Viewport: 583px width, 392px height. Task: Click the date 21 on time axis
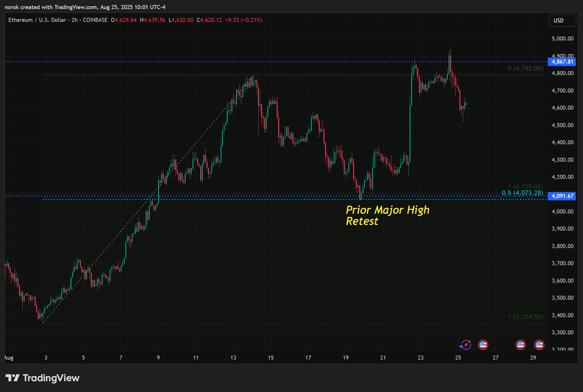pos(383,358)
